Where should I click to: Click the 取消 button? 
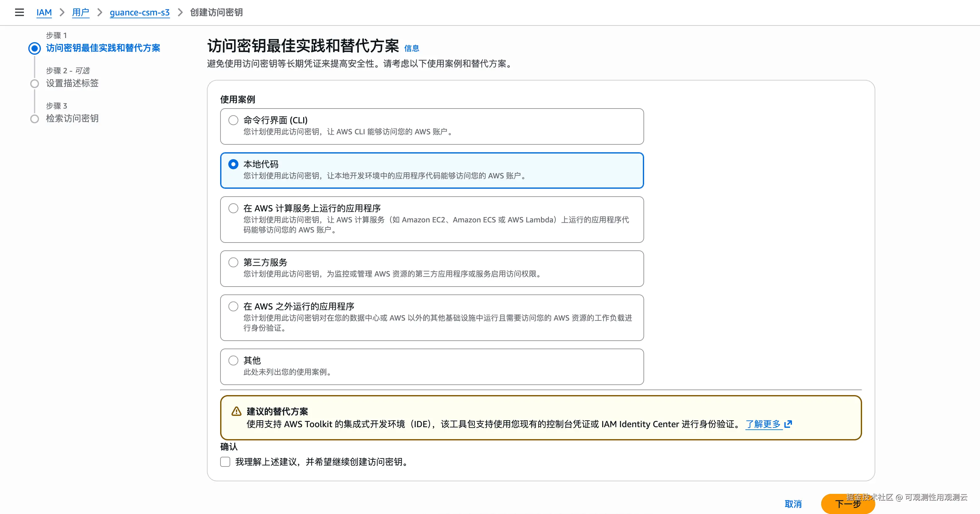pos(793,504)
